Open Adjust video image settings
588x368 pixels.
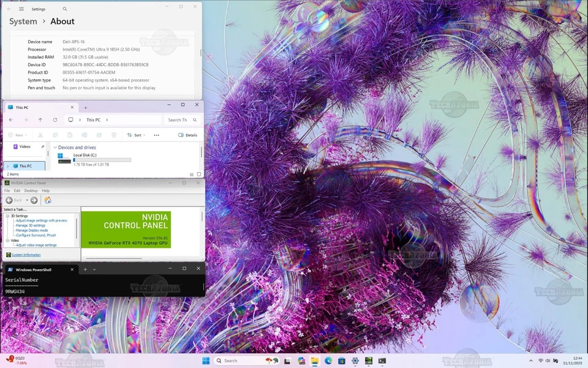click(x=36, y=245)
